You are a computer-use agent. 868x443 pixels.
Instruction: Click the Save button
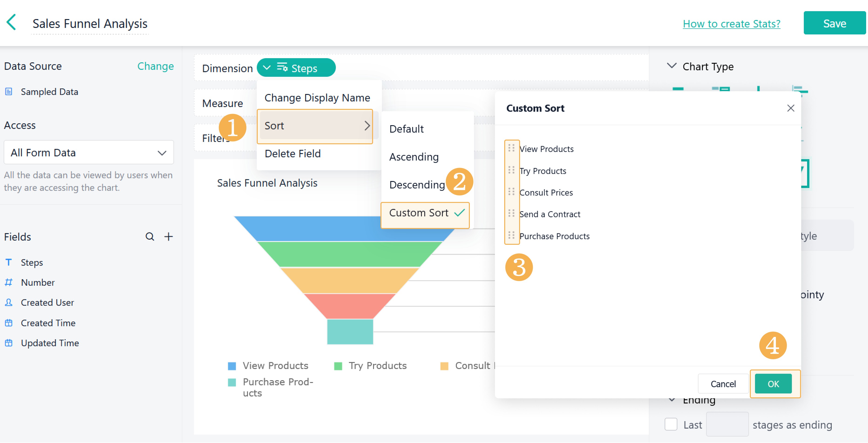coord(834,23)
